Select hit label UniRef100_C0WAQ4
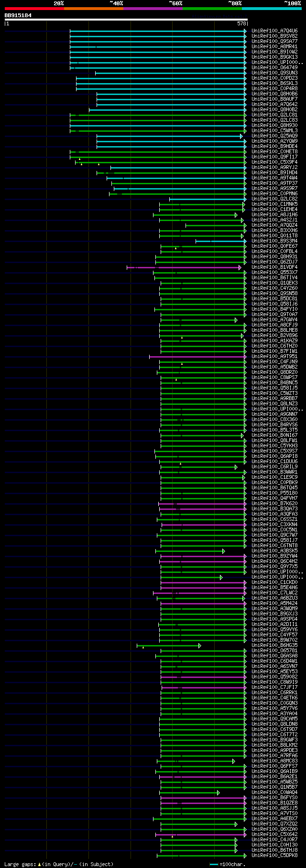This screenshot has width=306, height=868. 274,793
